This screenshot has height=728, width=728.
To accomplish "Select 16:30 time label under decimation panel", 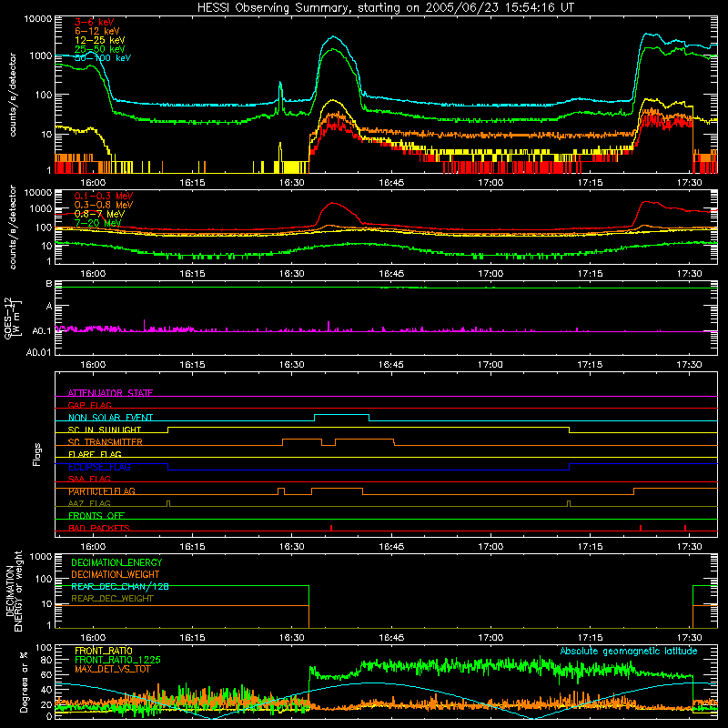I will pyautogui.click(x=291, y=638).
